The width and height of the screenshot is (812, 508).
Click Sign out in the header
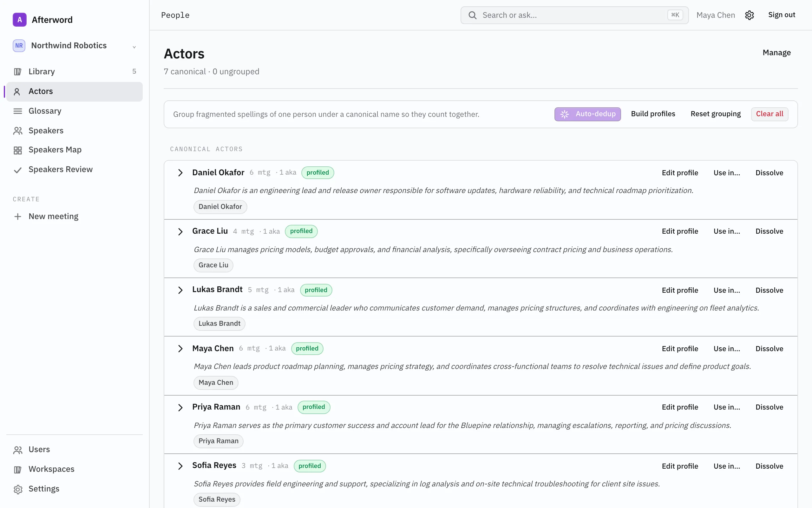pyautogui.click(x=782, y=15)
